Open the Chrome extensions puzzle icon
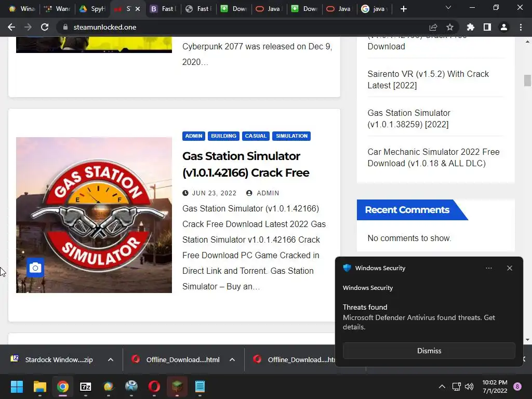 pos(471,27)
